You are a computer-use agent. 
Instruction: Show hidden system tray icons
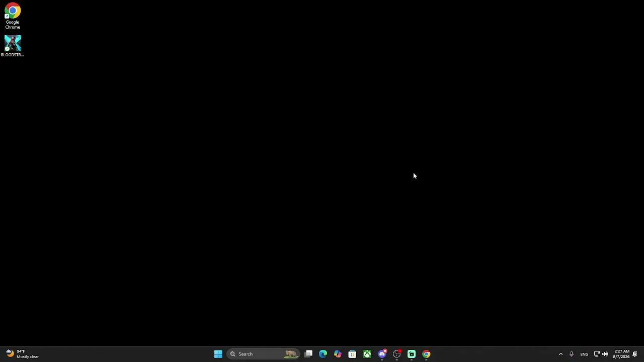tap(560, 354)
